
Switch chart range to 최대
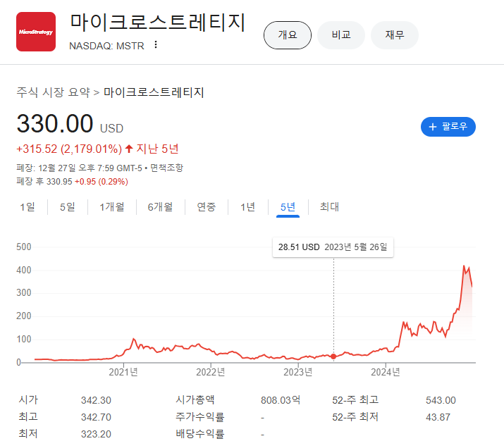pos(329,207)
